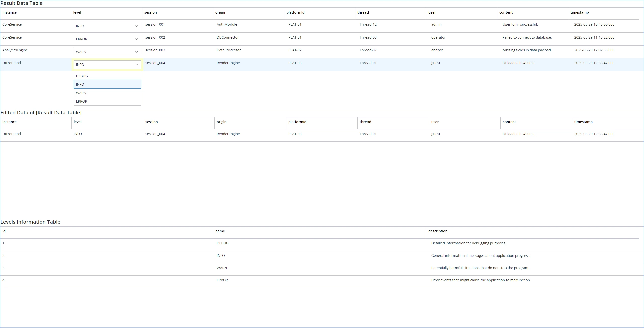Open level dropdown for session_001 row
Image resolution: width=644 pixels, height=328 pixels.
point(107,26)
